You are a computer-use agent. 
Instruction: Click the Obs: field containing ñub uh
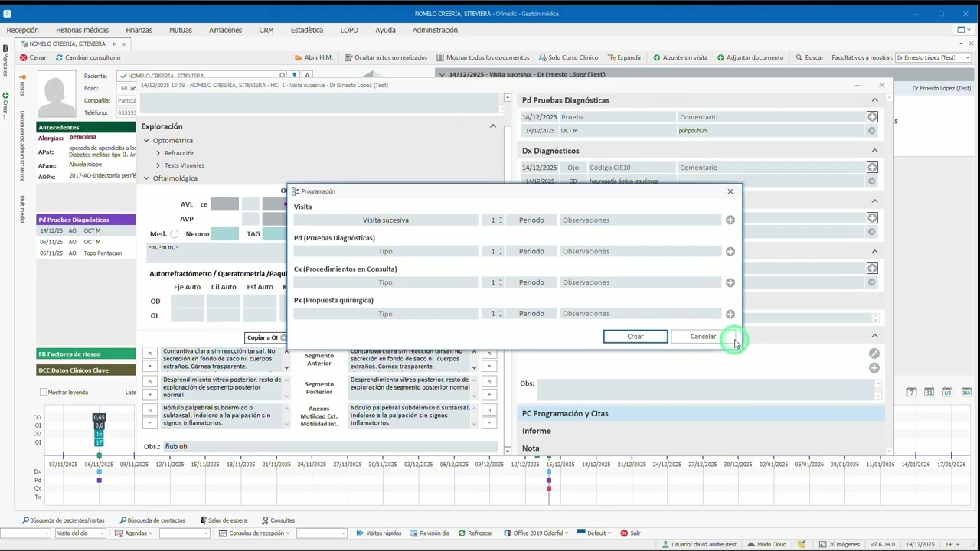[x=332, y=447]
